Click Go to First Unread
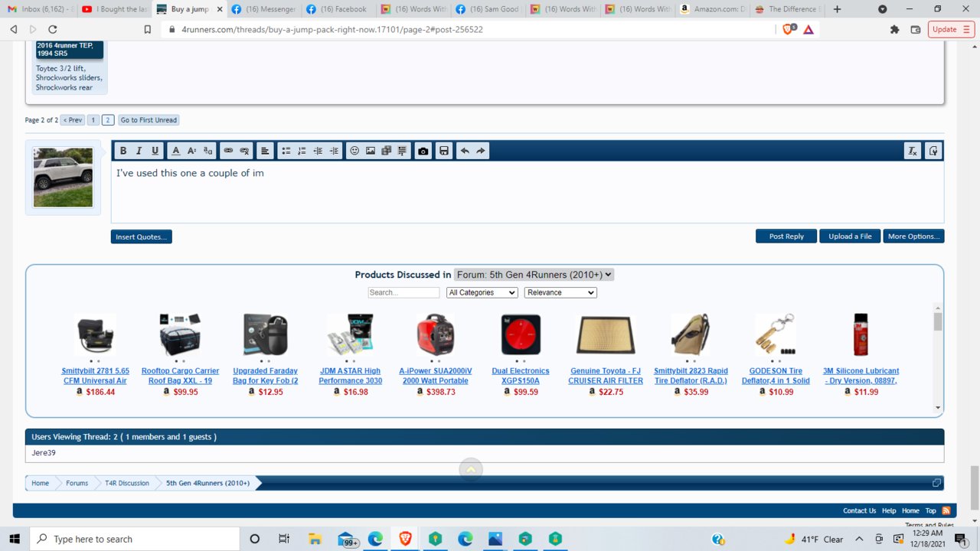The image size is (980, 551). click(x=149, y=120)
